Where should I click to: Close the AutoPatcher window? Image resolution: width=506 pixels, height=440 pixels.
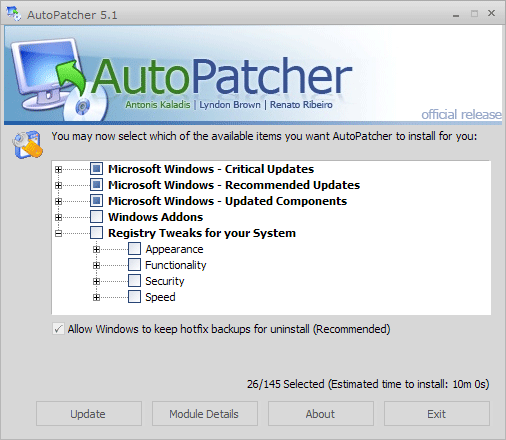[491, 13]
